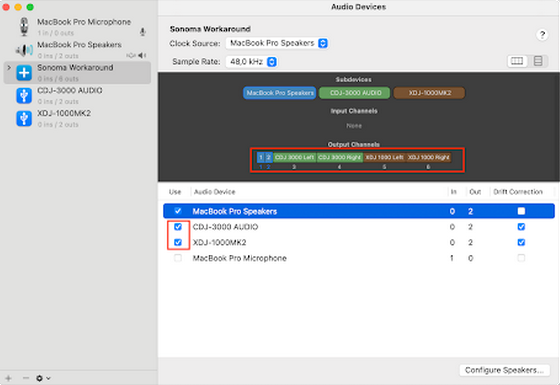Click the MacBook Pro Microphone device icon

(x=24, y=27)
